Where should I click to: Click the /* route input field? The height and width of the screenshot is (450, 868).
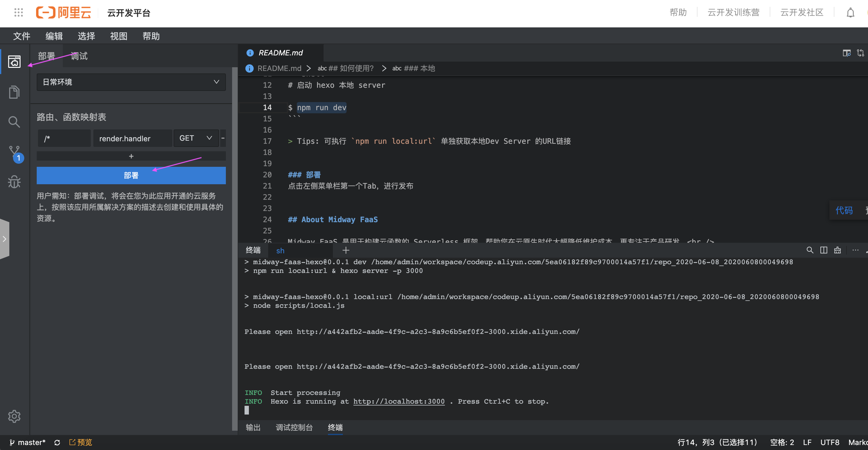pos(64,138)
